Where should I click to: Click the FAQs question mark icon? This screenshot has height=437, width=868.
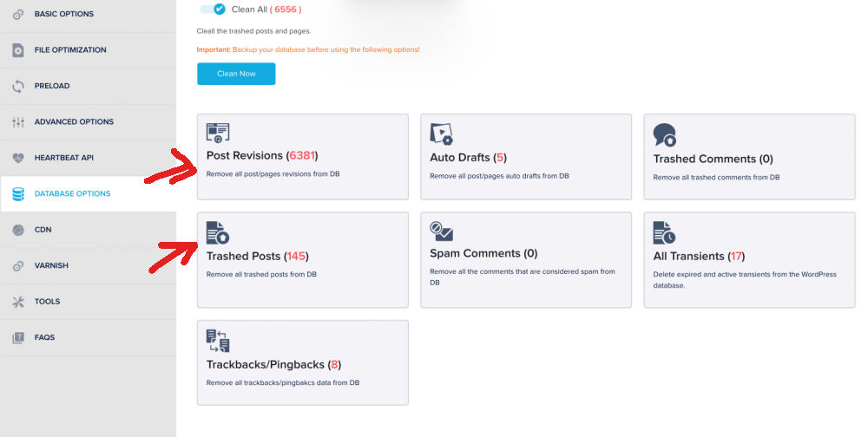pyautogui.click(x=18, y=338)
